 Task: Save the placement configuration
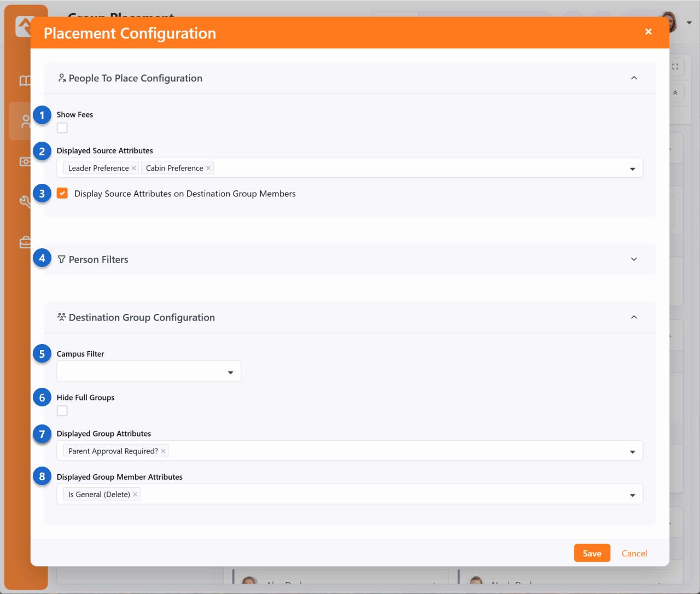pos(592,554)
